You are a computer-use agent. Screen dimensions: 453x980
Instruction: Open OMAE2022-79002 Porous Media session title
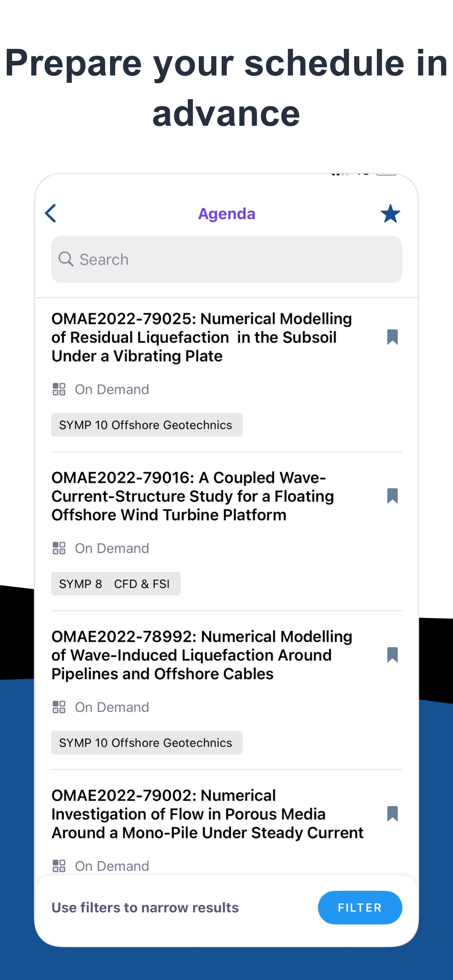tap(208, 814)
